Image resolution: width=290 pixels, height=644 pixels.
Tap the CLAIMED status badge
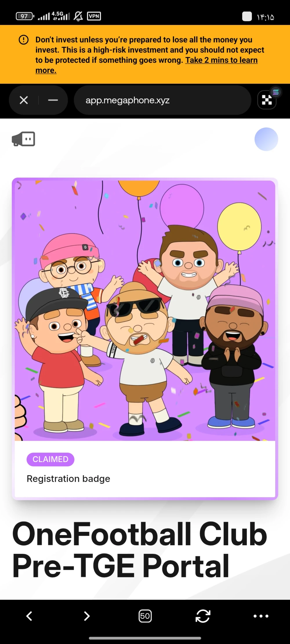click(50, 459)
